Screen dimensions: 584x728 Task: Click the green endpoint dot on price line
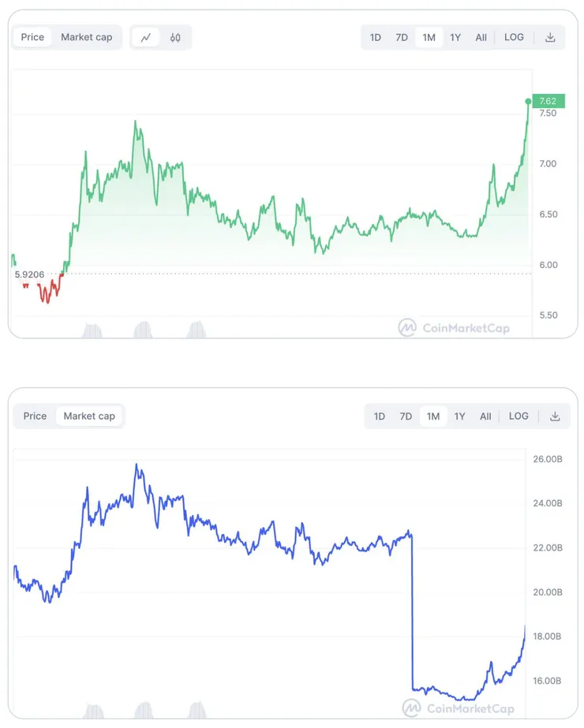point(528,101)
